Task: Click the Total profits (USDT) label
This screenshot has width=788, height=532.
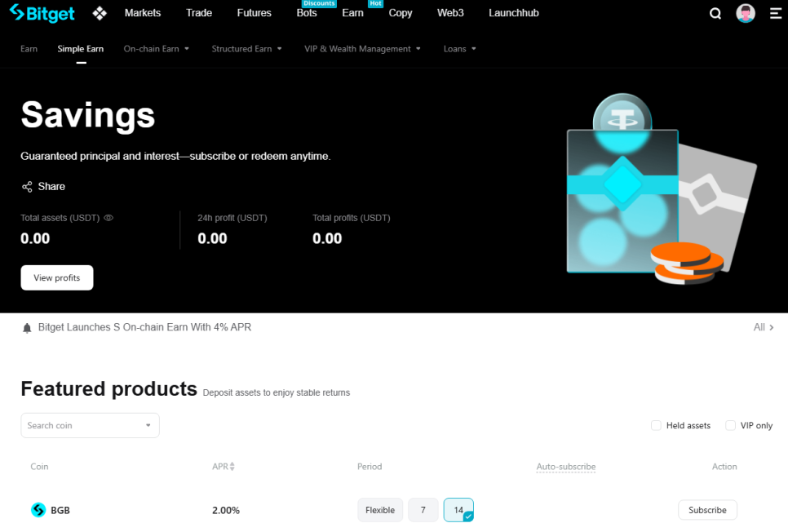Action: (x=352, y=218)
